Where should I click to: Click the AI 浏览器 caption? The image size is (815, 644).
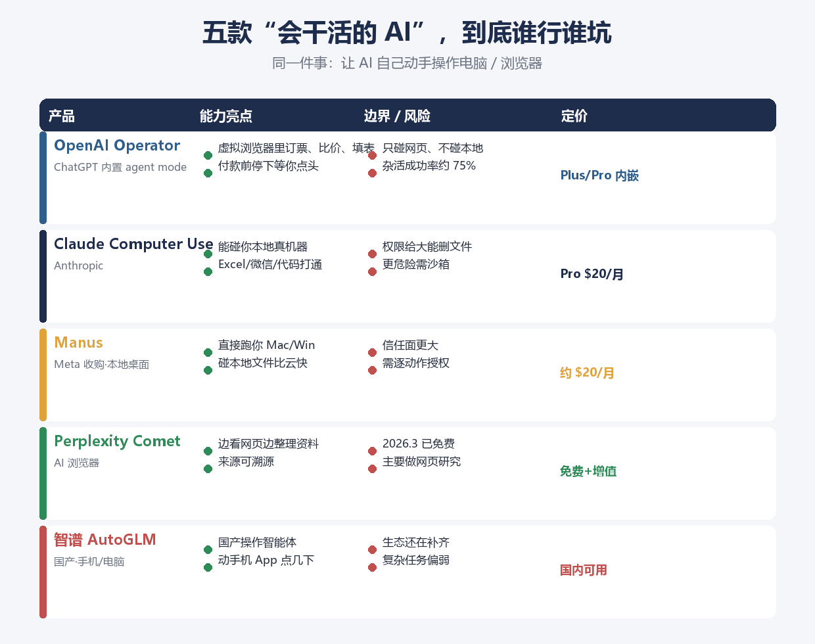tap(76, 463)
